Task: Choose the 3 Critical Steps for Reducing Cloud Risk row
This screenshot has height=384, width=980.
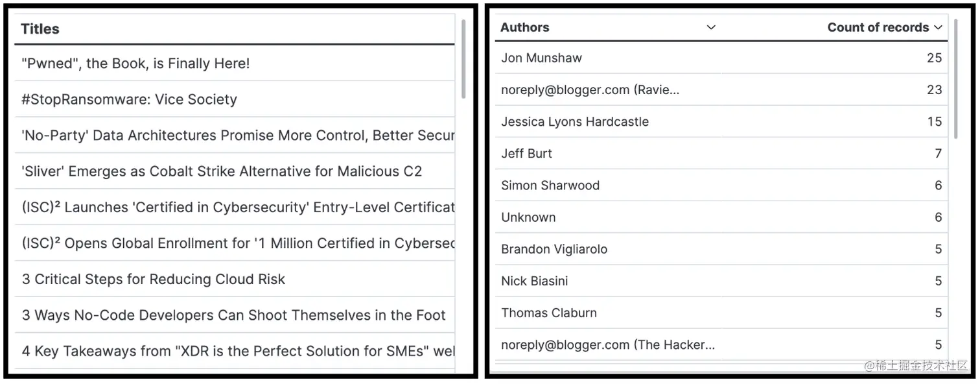Action: (235, 279)
